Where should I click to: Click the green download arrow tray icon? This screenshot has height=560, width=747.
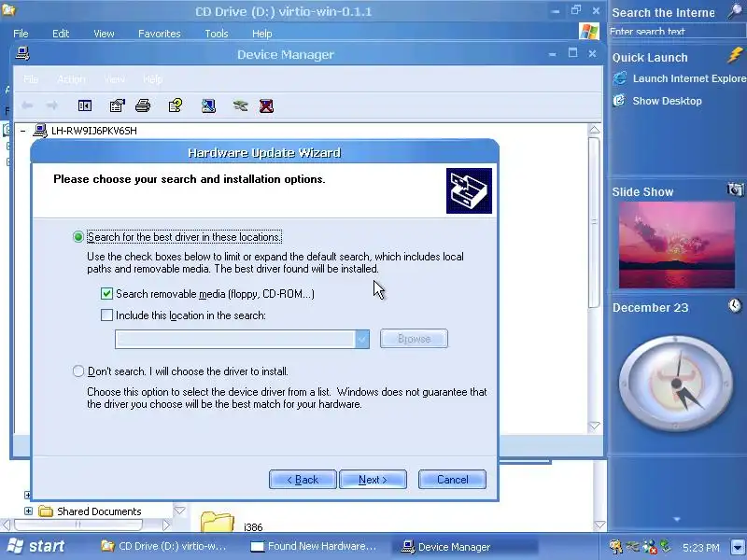[x=665, y=546]
